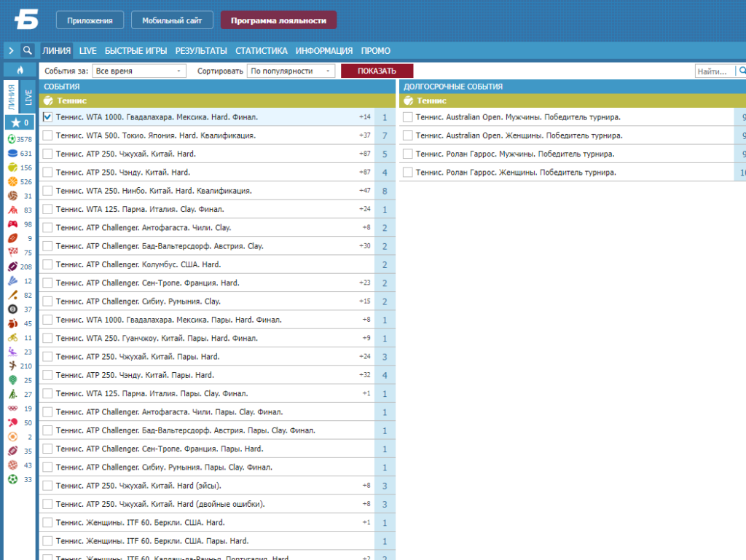Viewport: 746px width, 560px height.
Task: Collapse the Теннис section under События
Action: pos(217,100)
